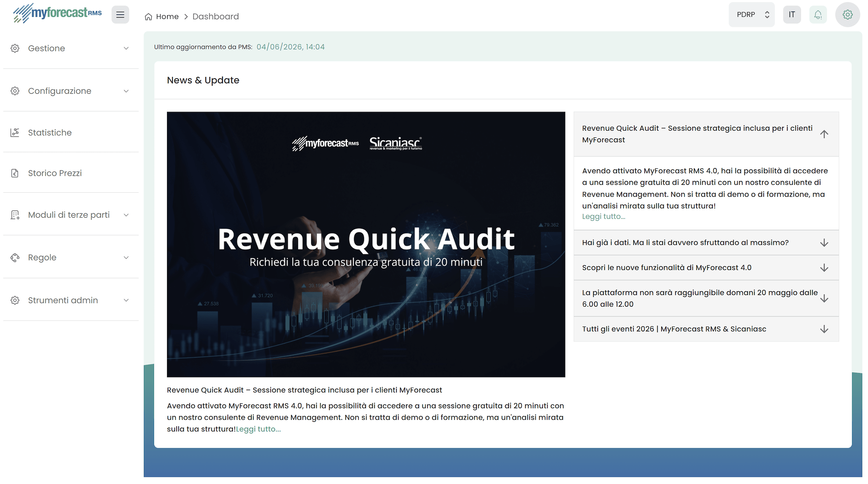Expand 'Scopri le nuove funzionalità' news arrow
Image resolution: width=868 pixels, height=484 pixels.
(824, 268)
